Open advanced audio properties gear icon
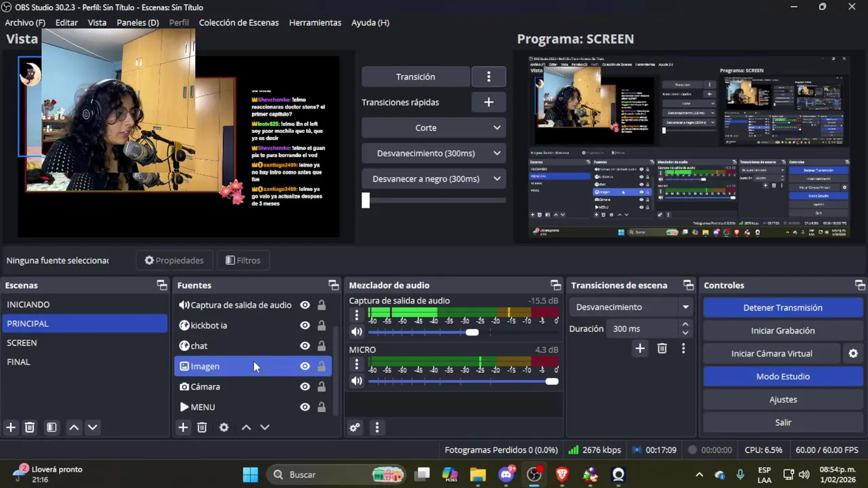The width and height of the screenshot is (868, 488). tap(355, 427)
